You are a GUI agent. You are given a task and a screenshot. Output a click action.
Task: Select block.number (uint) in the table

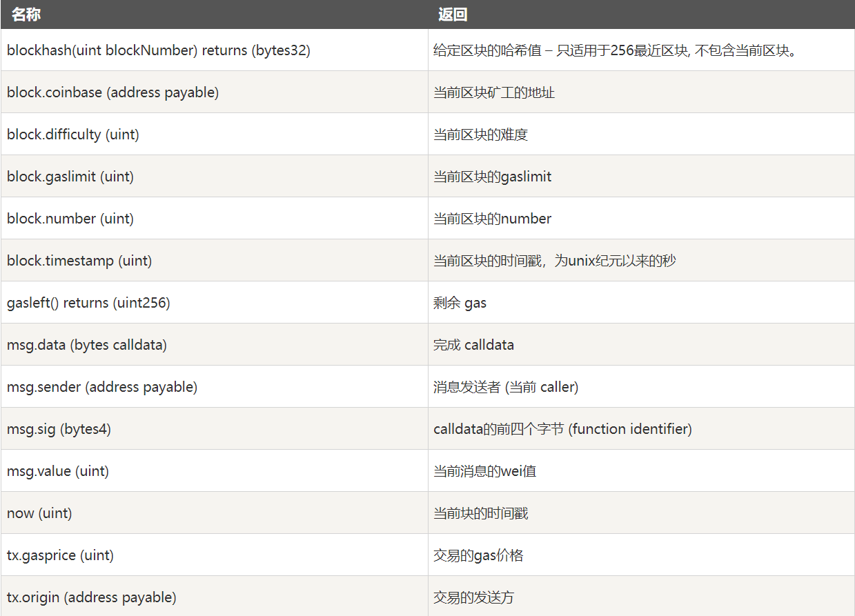70,219
